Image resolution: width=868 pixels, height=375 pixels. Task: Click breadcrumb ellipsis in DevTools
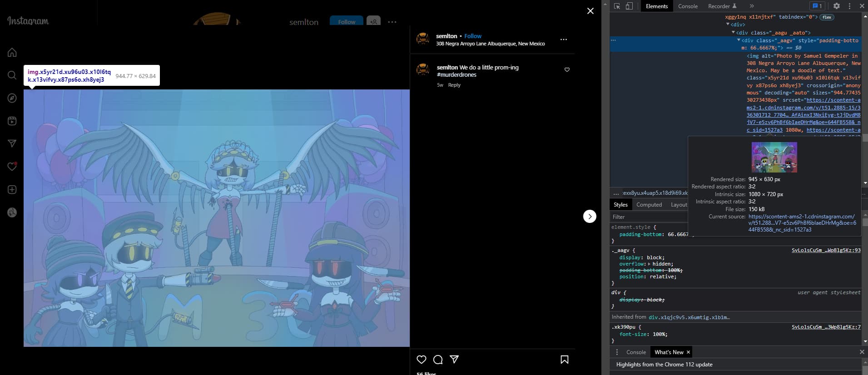click(x=616, y=193)
